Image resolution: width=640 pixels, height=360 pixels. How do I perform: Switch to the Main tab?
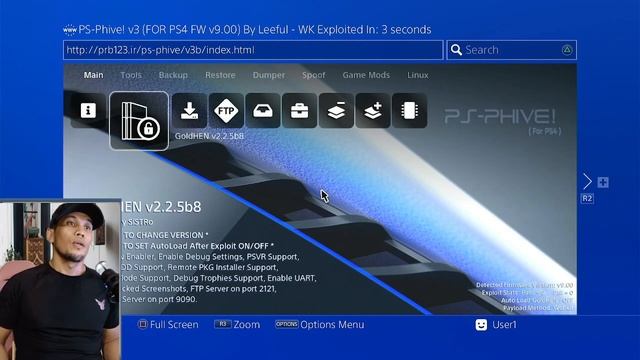coord(93,75)
